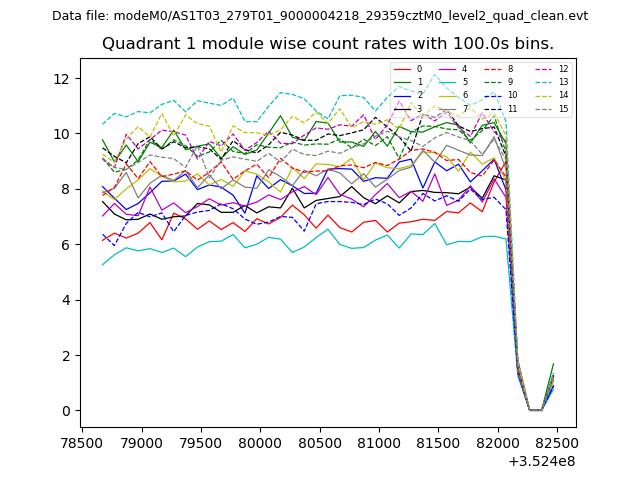
Task: Click the gray solid line legend marker for module 7
Action: [448, 108]
